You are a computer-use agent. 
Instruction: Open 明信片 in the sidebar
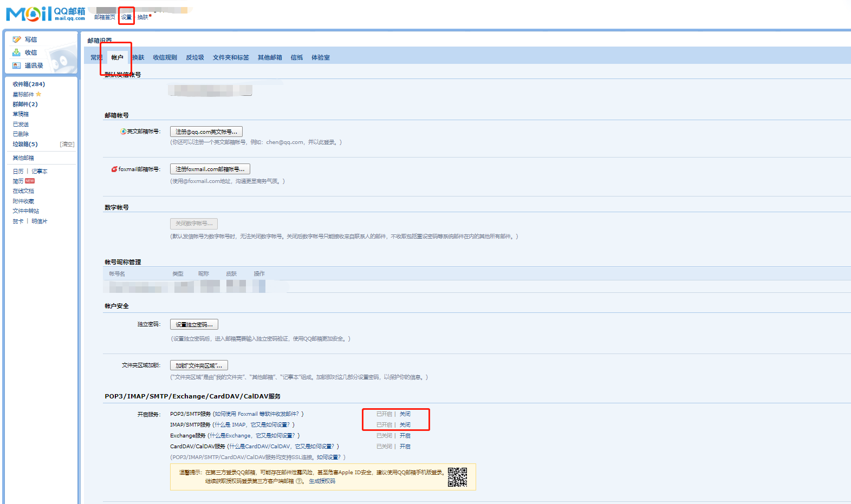click(x=40, y=221)
